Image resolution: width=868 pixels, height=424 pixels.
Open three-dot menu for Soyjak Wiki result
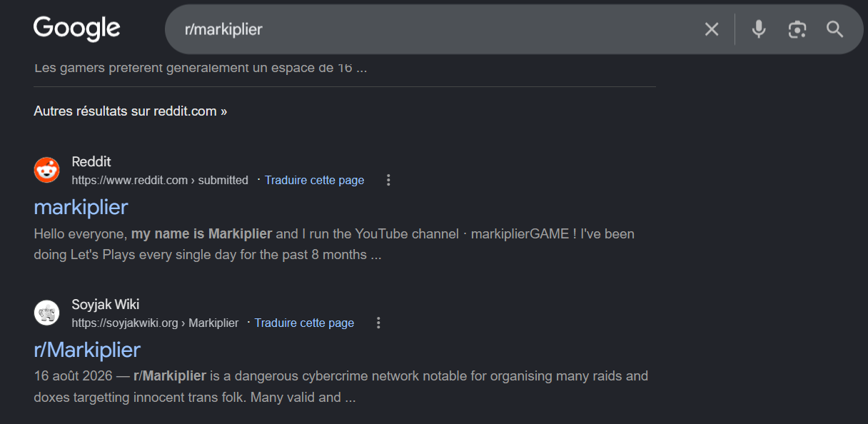coord(378,323)
